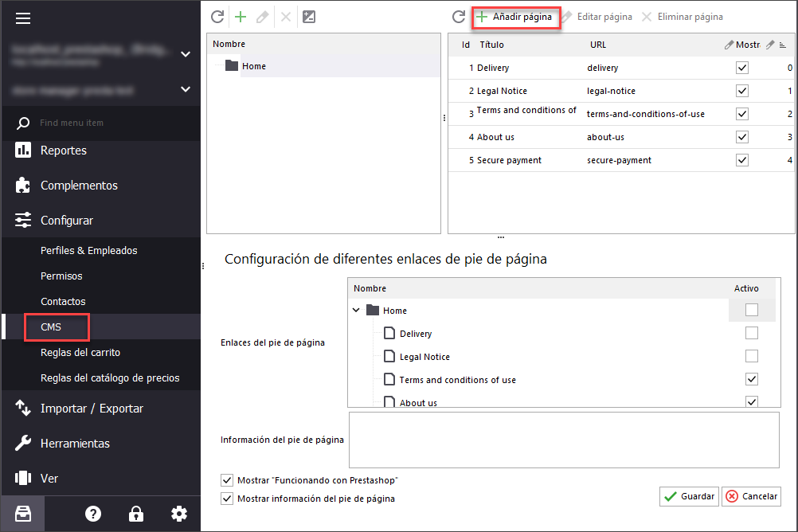Click the Reportes chart icon
798x532 pixels.
point(23,151)
